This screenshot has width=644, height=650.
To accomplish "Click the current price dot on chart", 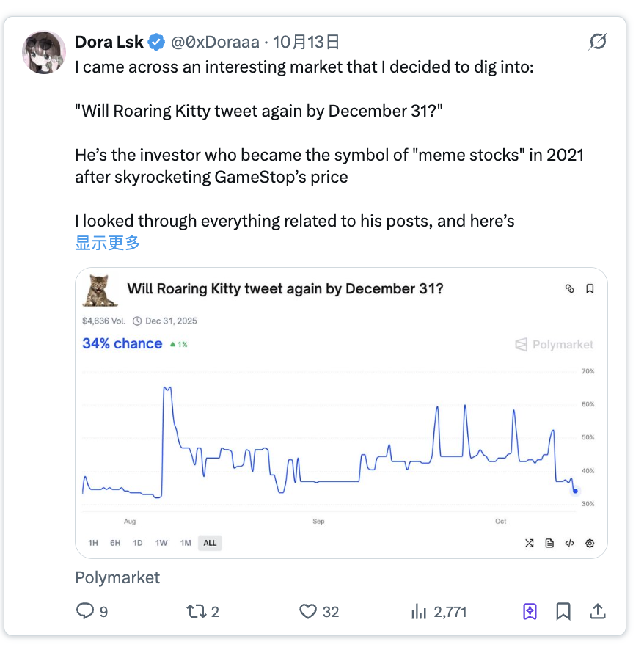I will (575, 491).
